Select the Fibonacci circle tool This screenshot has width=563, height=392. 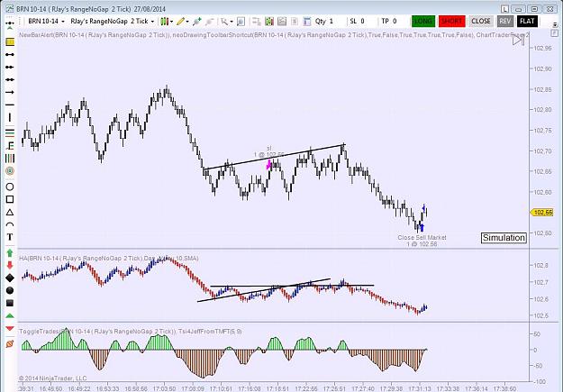[10, 171]
